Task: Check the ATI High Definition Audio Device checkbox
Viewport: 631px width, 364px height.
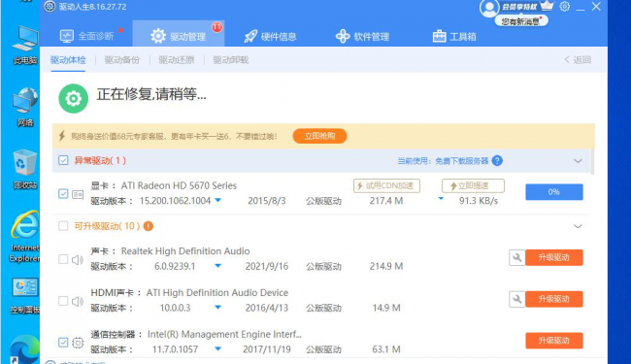Action: click(63, 301)
